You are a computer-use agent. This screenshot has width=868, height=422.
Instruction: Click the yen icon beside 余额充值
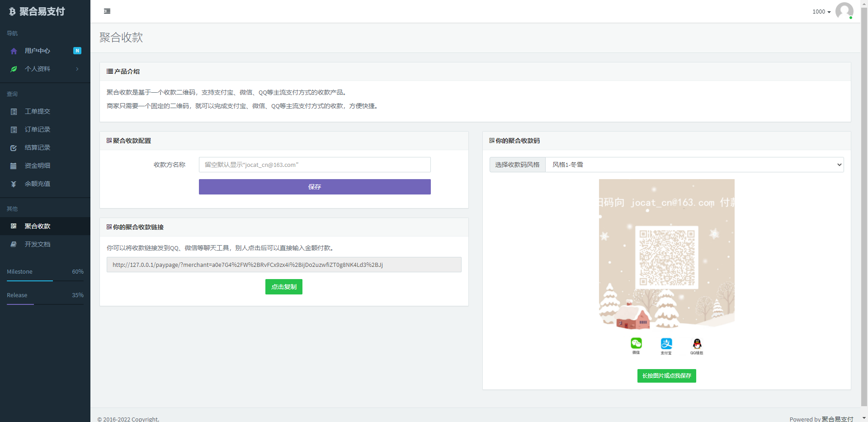click(14, 184)
